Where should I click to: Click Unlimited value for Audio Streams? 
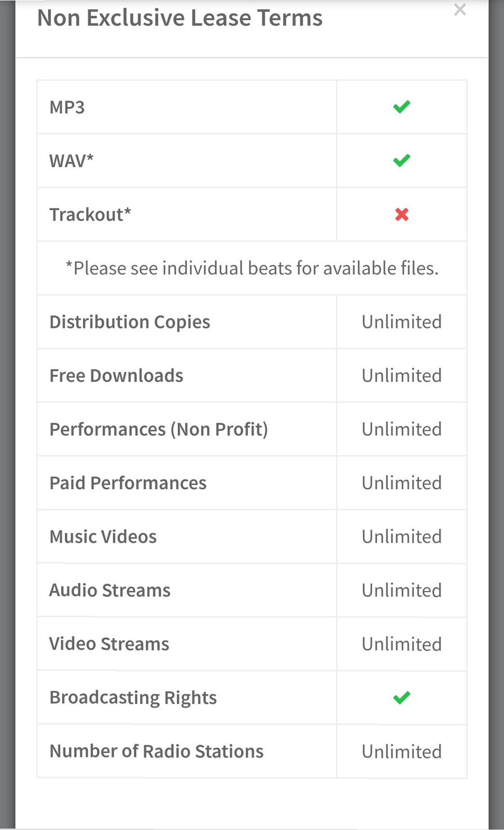coord(401,590)
